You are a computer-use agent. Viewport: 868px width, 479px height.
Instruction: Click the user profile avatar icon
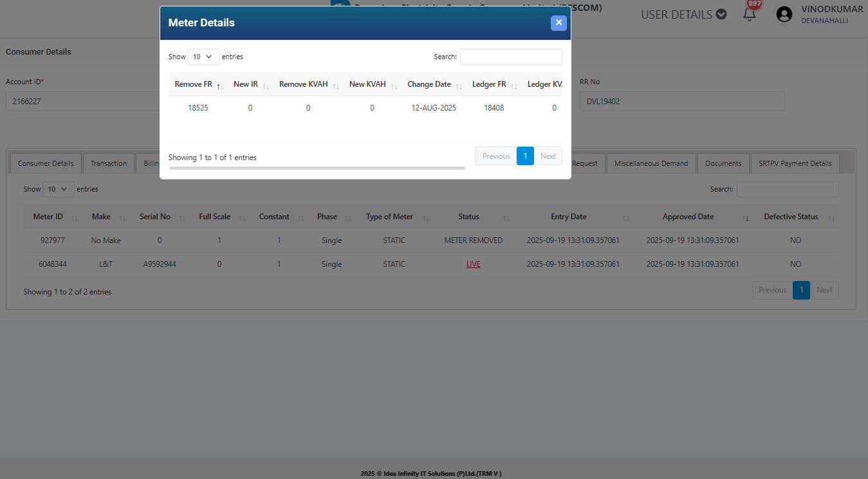(x=784, y=14)
